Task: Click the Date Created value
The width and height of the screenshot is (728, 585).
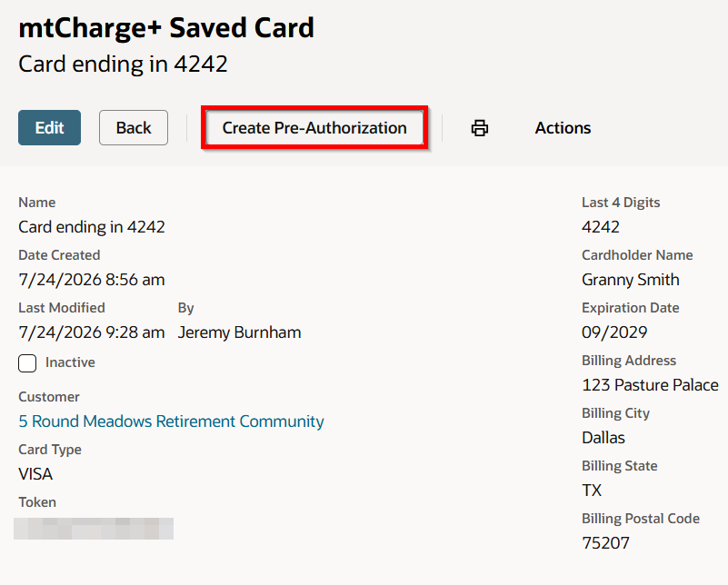Action: (92, 280)
